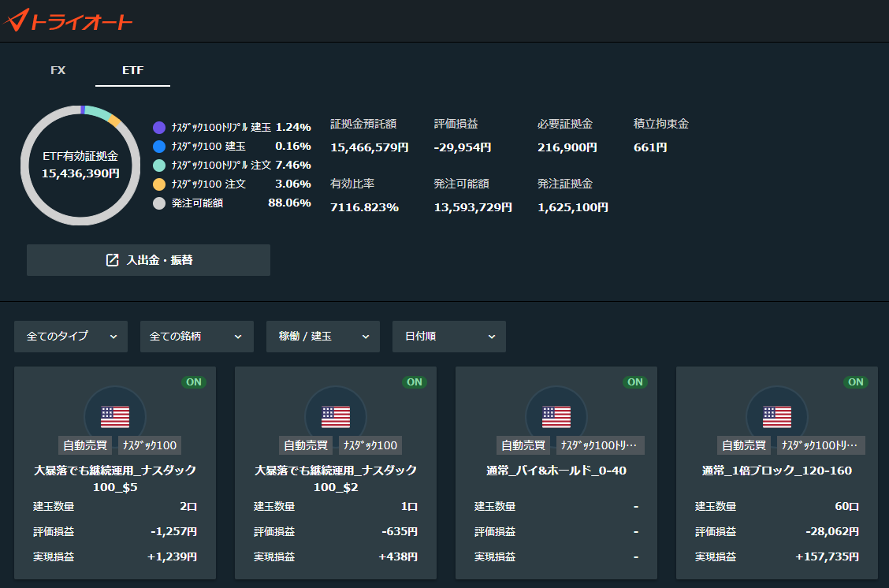Screen dimensions: 889x588
Task: Click ナスダック100 tag on the $5 card
Action: coord(150,445)
